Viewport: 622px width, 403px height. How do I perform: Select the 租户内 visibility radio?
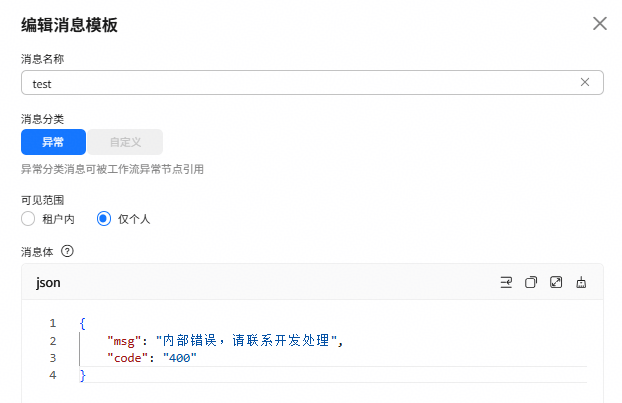[x=28, y=219]
